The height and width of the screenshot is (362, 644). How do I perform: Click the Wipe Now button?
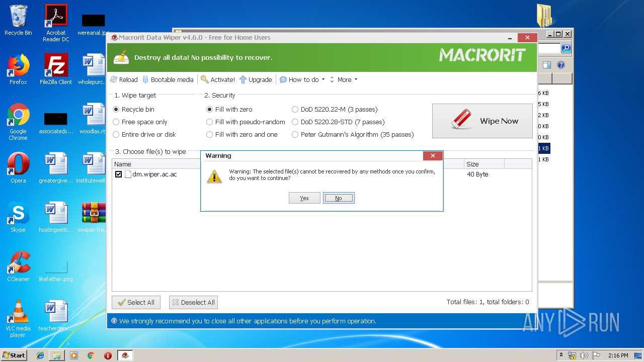coord(482,121)
